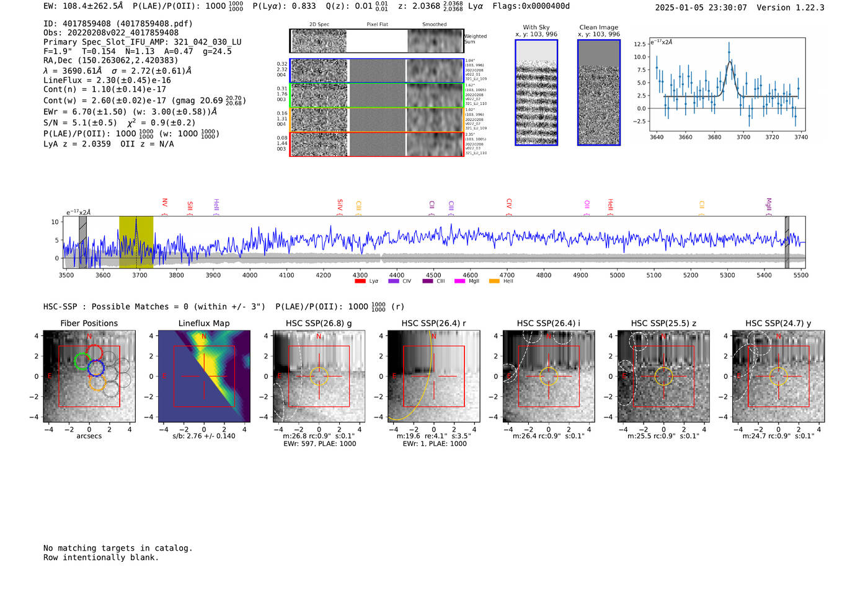Click the CIV purple legend swatch
Screen dimensions: 868x591
tap(393, 281)
